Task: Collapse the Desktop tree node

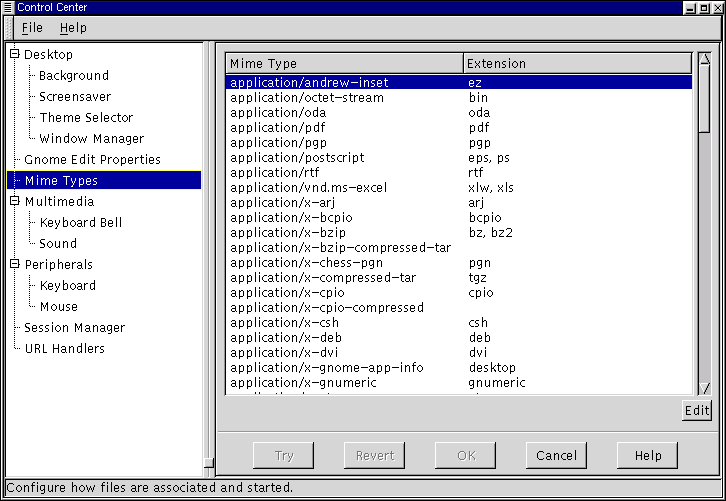Action: point(15,54)
